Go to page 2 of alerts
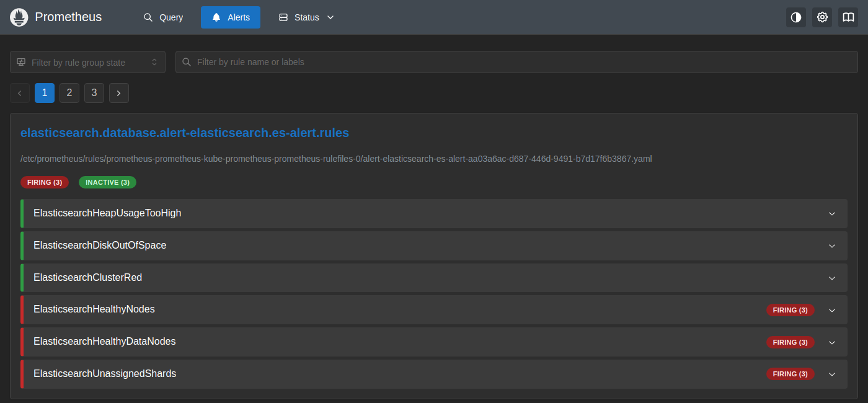868x403 pixels. click(x=69, y=93)
